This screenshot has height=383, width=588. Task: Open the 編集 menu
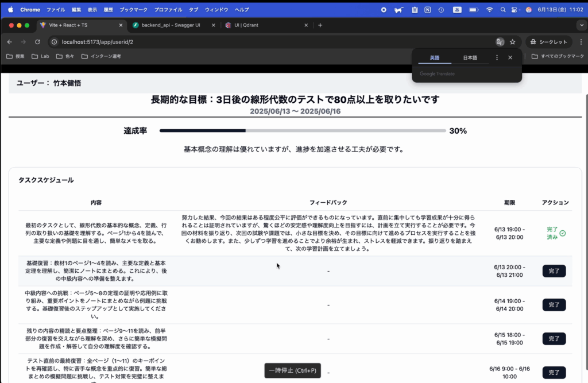coord(76,10)
